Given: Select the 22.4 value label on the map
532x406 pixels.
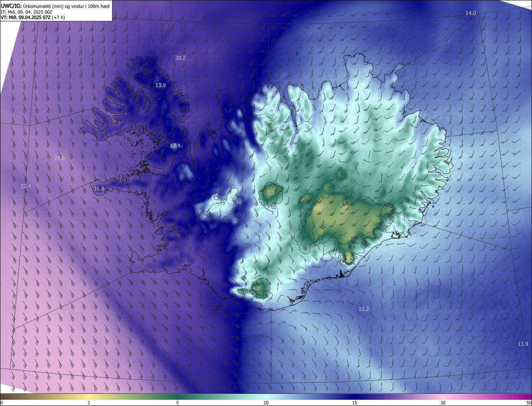Looking at the screenshot, I should tap(26, 187).
